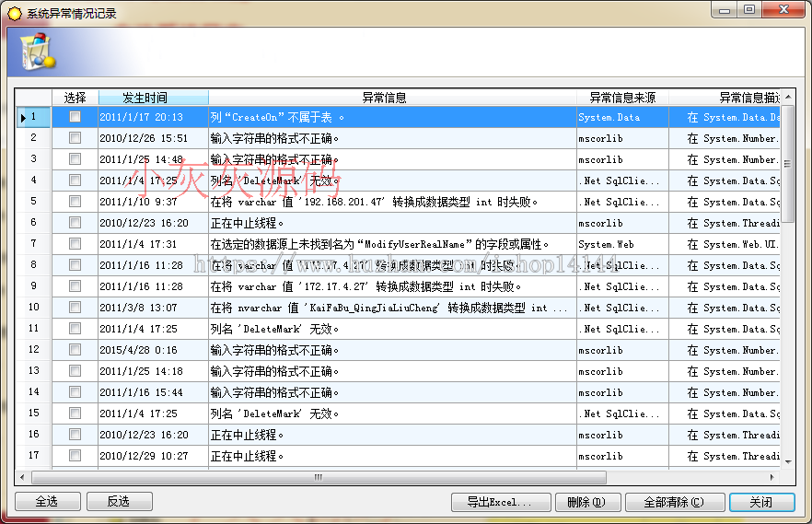
Task: Click the time cell '2011/1/25 14:18'
Action: pyautogui.click(x=153, y=371)
